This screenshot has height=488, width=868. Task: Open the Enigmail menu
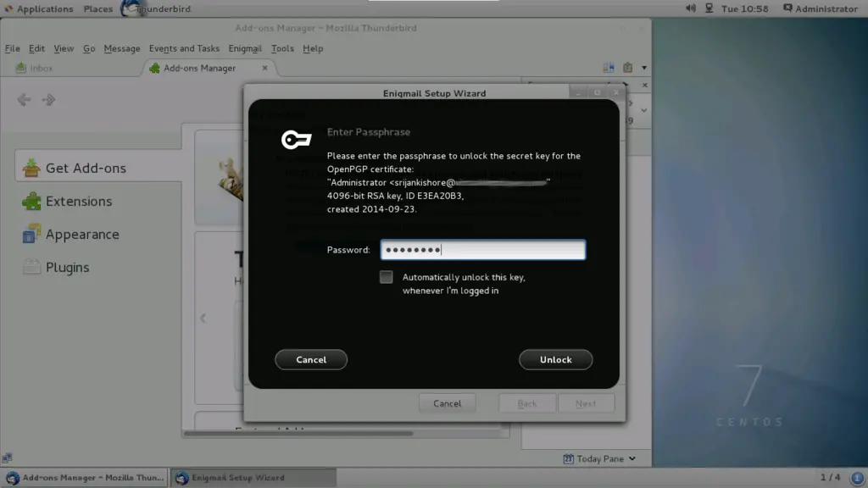[x=245, y=48]
